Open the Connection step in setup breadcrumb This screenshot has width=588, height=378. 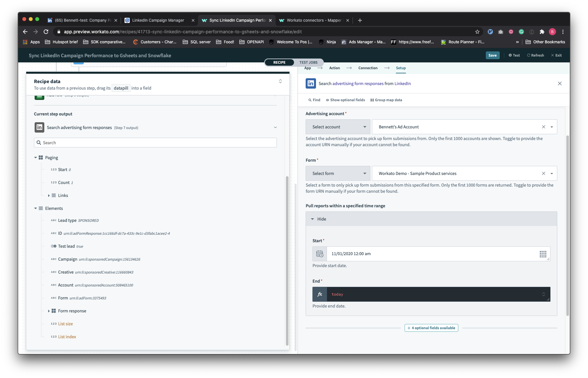[367, 68]
